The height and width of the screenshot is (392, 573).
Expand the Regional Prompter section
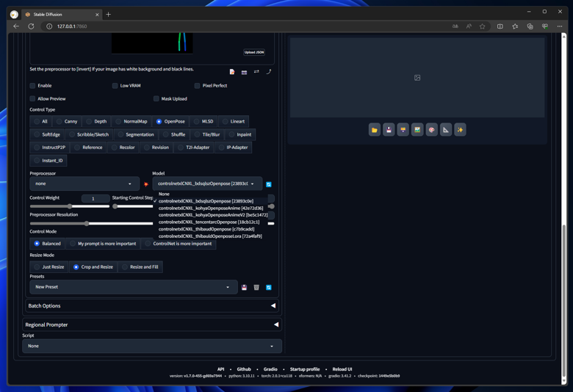[152, 324]
